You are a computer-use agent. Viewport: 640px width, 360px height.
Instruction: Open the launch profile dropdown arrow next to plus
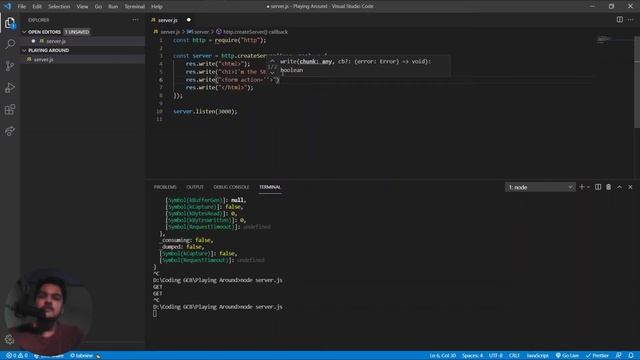(x=588, y=187)
